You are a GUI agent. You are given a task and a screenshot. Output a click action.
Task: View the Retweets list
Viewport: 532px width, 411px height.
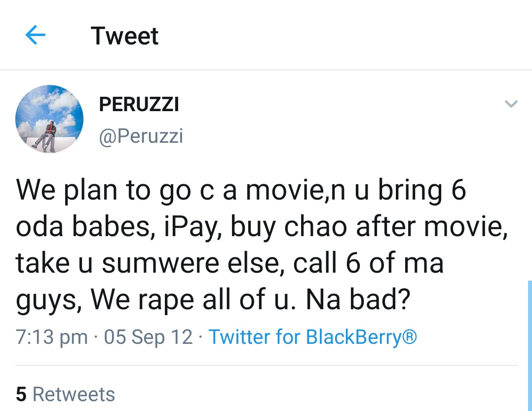(66, 394)
